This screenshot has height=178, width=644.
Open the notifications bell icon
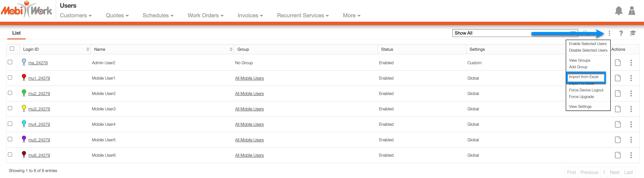point(619,11)
